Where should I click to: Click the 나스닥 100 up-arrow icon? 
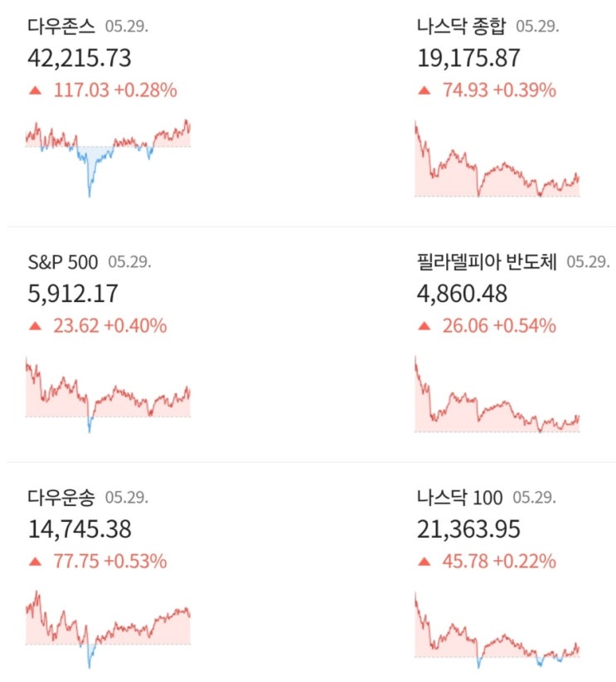pos(424,562)
